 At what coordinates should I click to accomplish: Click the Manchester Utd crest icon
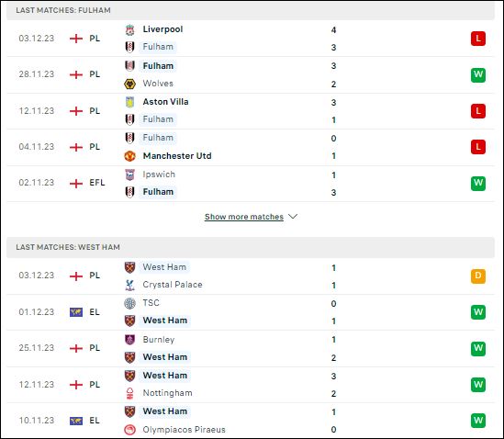pyautogui.click(x=129, y=156)
